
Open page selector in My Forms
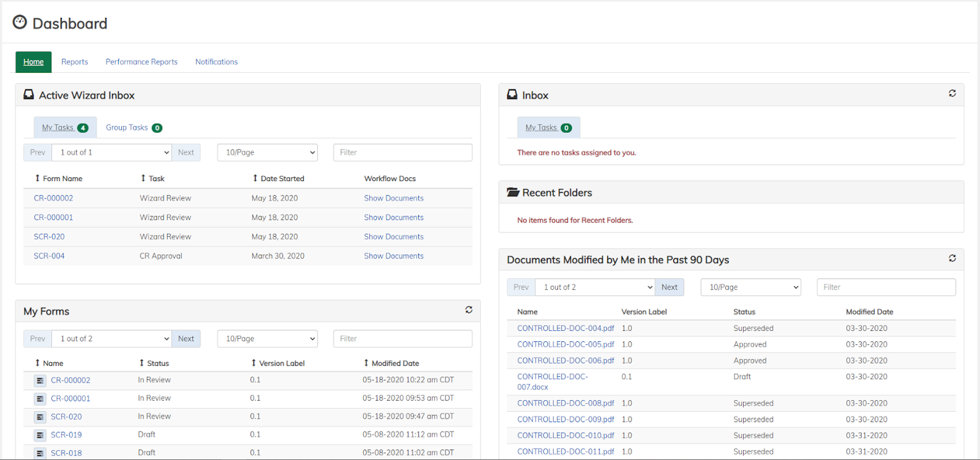112,339
